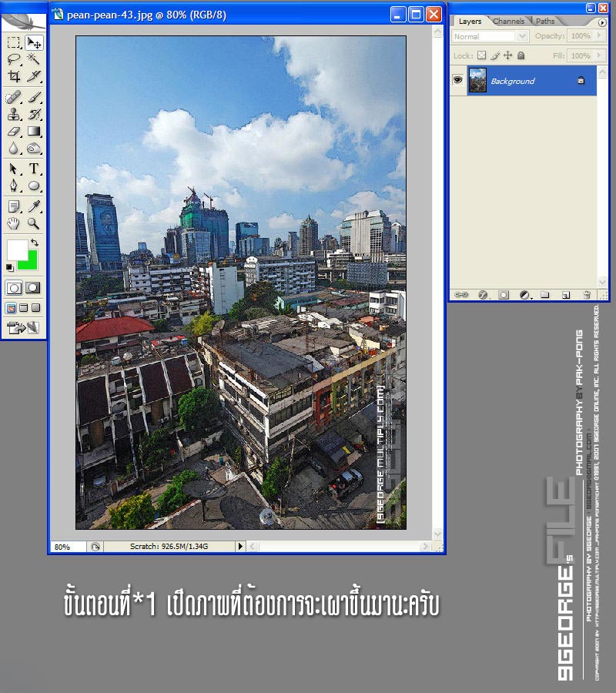616x693 pixels.
Task: Switch to the Paths tab
Action: (545, 22)
